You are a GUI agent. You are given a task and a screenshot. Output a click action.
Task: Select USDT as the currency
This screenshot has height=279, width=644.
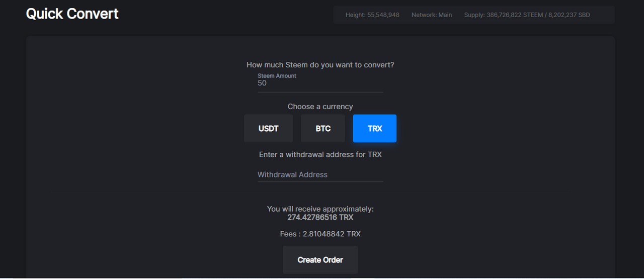tap(268, 129)
